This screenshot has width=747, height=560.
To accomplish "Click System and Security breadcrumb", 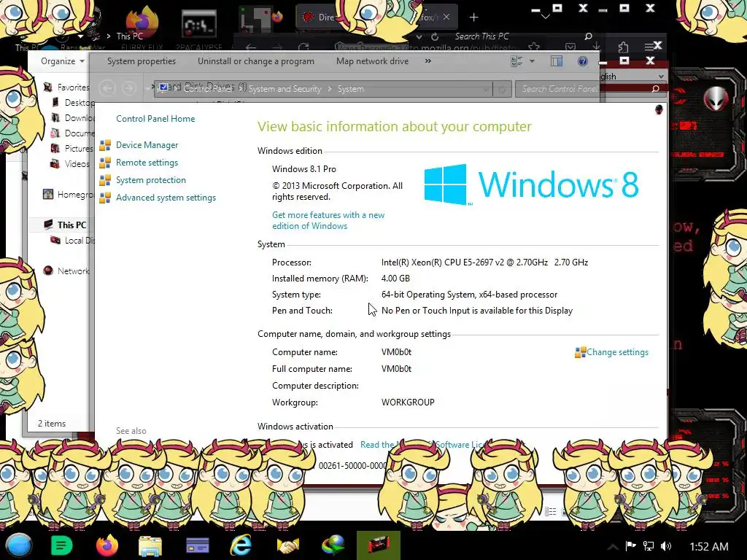I will point(285,89).
